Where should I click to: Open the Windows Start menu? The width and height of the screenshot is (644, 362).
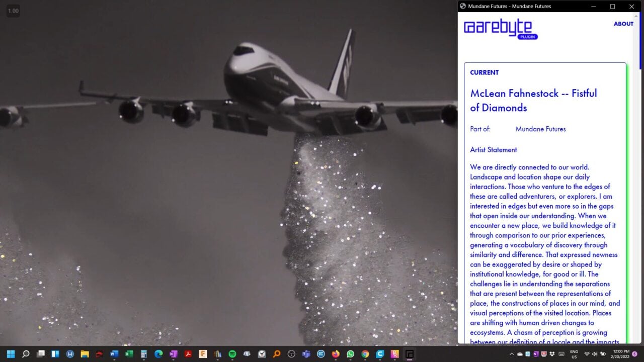[11, 354]
